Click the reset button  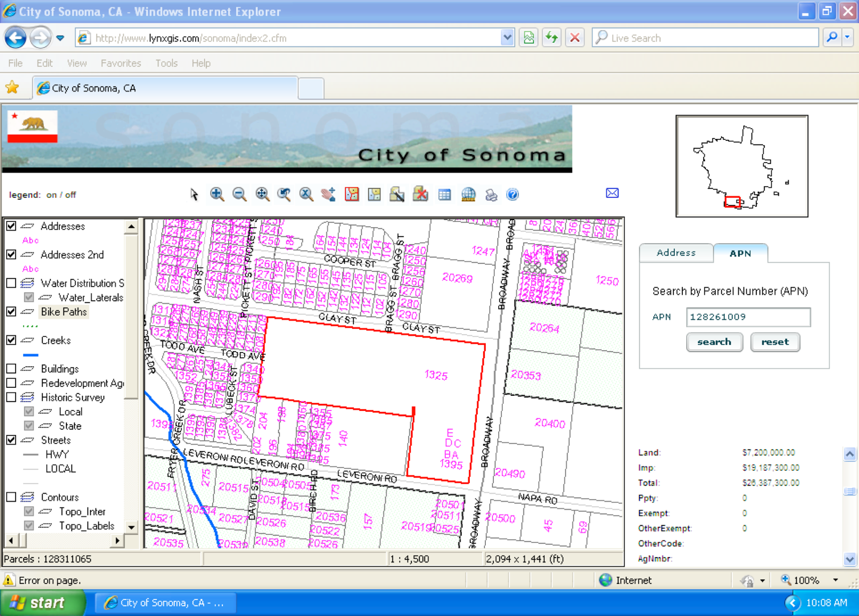coord(775,342)
